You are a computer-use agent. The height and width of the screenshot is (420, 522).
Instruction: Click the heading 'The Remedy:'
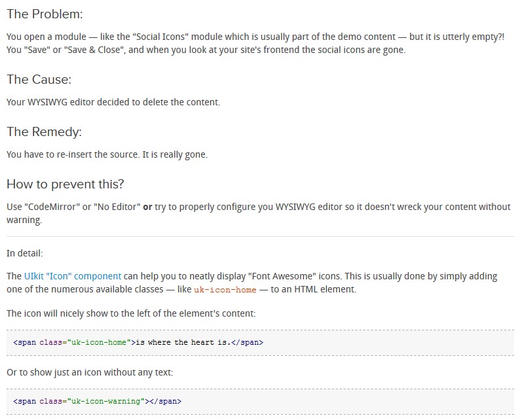click(x=44, y=131)
